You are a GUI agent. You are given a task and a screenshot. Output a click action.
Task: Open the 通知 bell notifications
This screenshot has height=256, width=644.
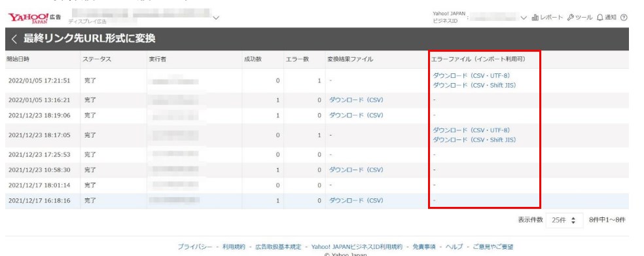(x=606, y=17)
